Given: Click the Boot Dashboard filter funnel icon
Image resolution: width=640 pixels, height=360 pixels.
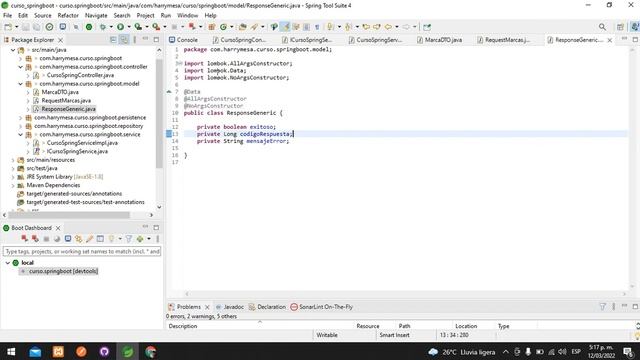Looking at the screenshot, I should point(129,239).
